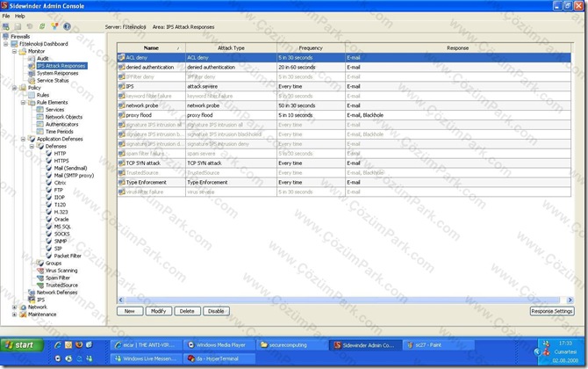Click the left arrow of the horizontal scrollbar
This screenshot has width=588, height=369.
pos(121,300)
